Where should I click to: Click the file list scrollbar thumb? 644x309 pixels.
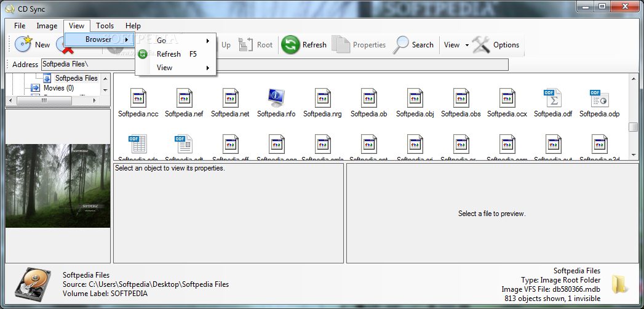(633, 127)
